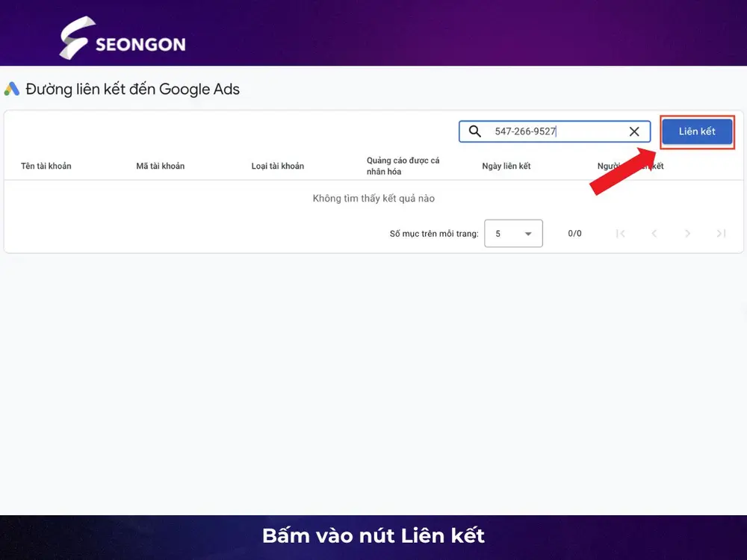
Task: Go to previous page arrow
Action: [654, 233]
